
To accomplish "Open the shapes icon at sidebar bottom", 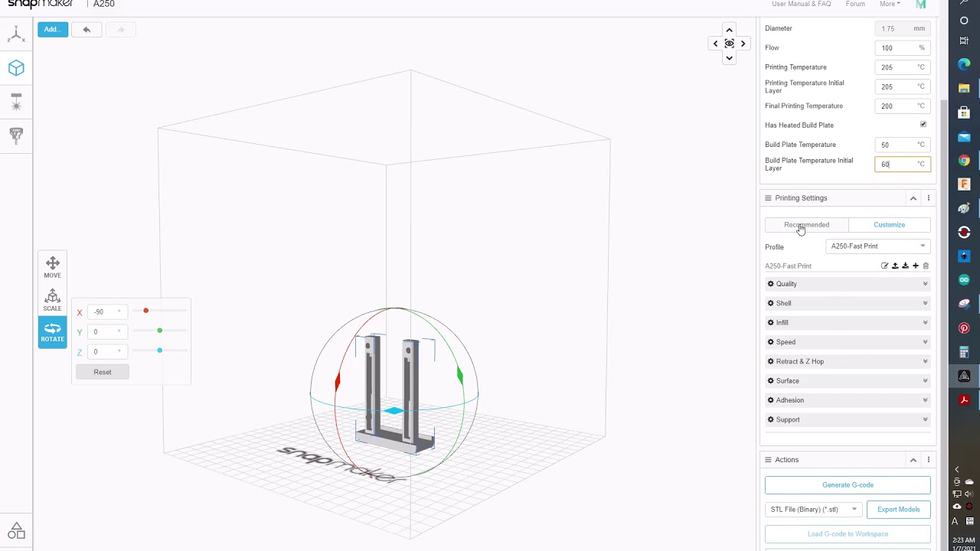I will pos(16,530).
